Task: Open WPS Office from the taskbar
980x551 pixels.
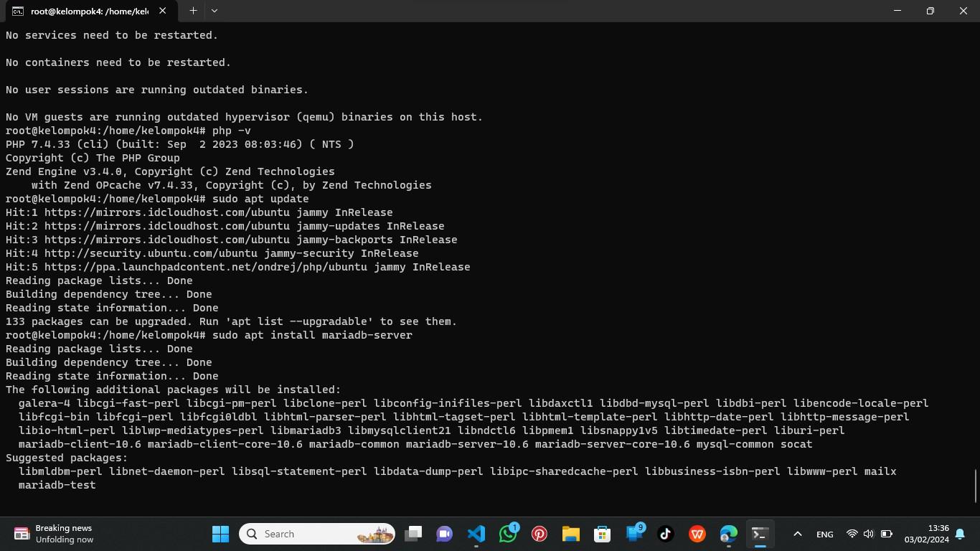Action: click(x=697, y=534)
